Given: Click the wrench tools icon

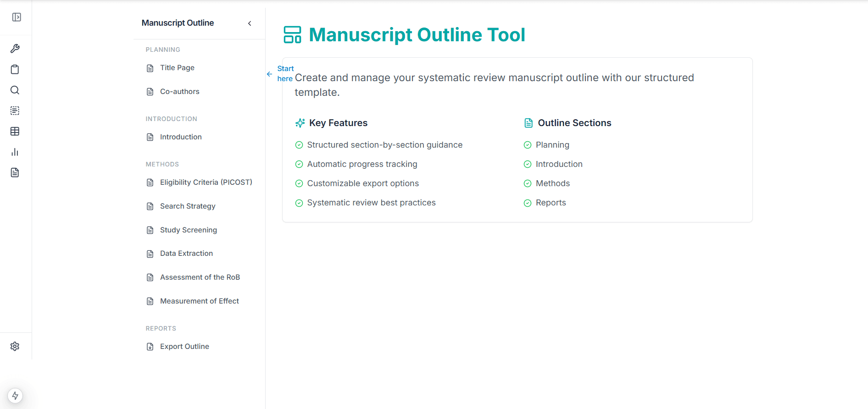Looking at the screenshot, I should (x=15, y=49).
